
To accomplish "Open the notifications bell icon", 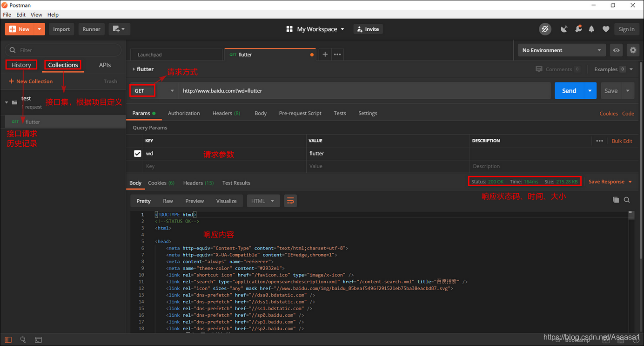I will point(591,29).
